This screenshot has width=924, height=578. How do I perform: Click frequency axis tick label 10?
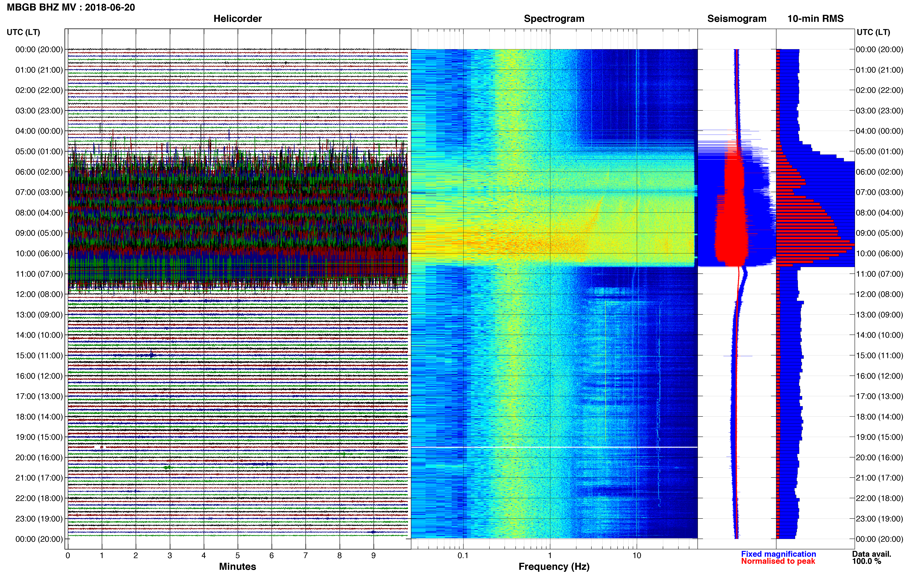[x=637, y=555]
